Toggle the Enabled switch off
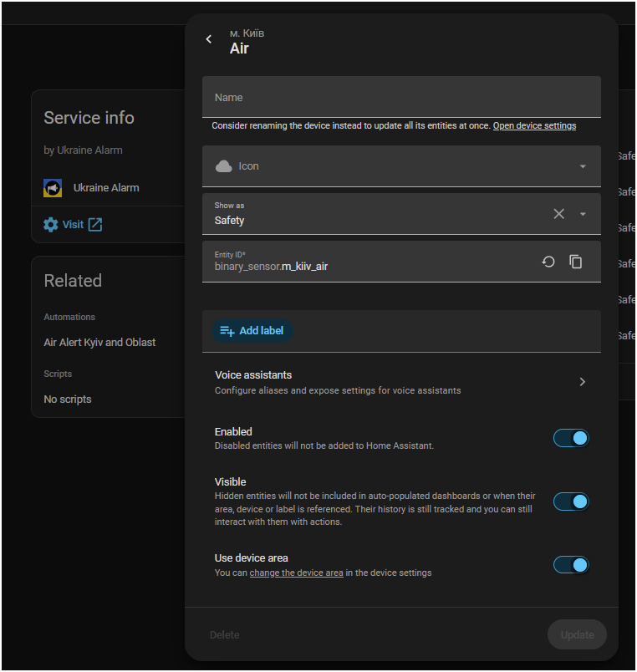Viewport: 637px width, 672px height. click(x=571, y=439)
